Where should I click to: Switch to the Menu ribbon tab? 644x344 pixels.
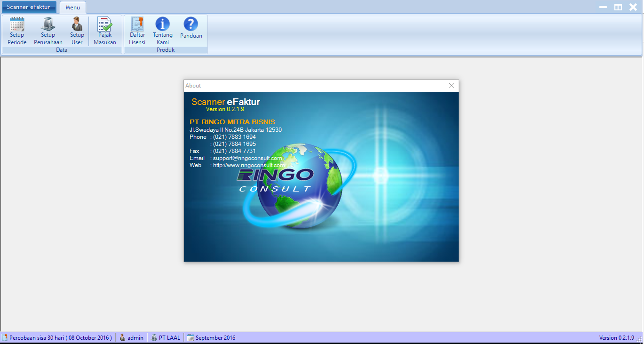tap(72, 8)
